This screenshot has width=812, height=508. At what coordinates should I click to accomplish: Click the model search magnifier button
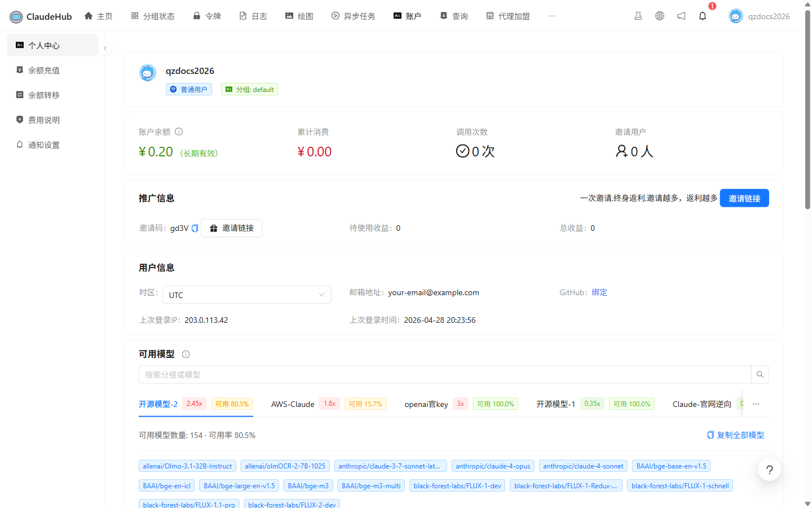tap(760, 374)
